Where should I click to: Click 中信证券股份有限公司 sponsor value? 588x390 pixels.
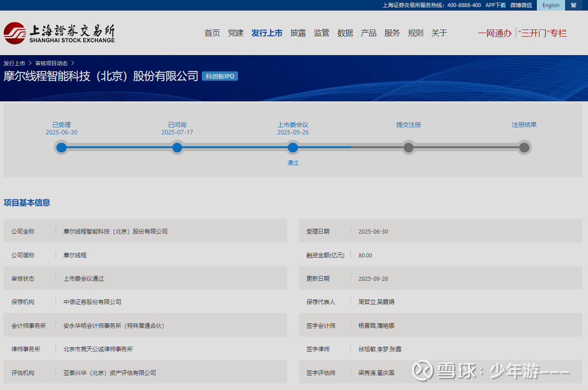click(93, 302)
